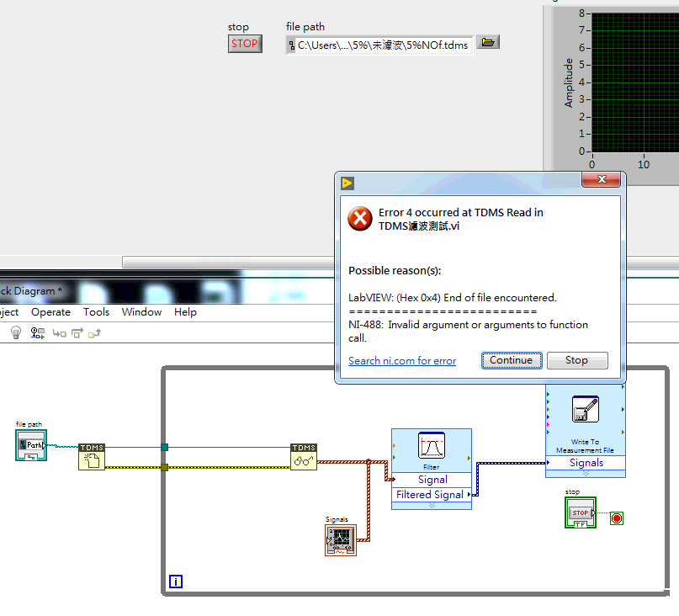Open the Operate menu
The height and width of the screenshot is (616, 679).
click(x=50, y=312)
